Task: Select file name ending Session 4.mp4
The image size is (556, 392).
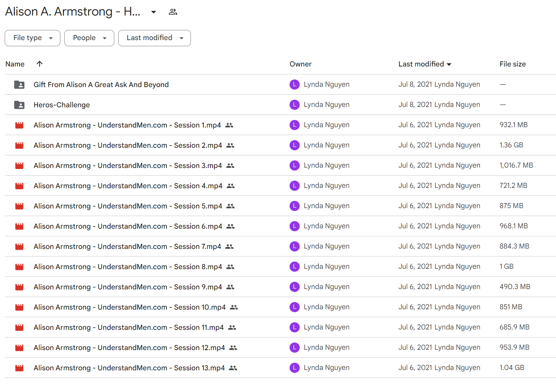Action: (128, 186)
